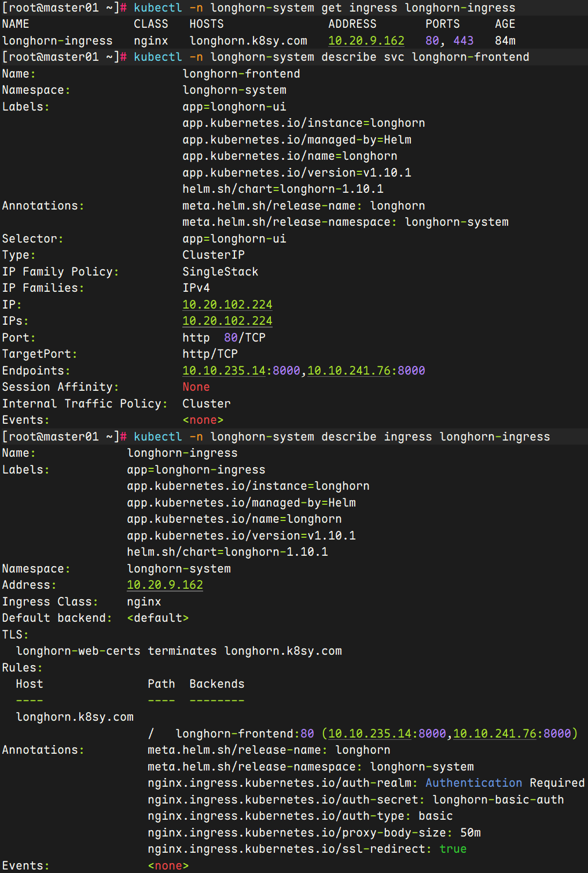Open the Address field link 10.20.9.162
The height and width of the screenshot is (873, 588).
point(165,585)
